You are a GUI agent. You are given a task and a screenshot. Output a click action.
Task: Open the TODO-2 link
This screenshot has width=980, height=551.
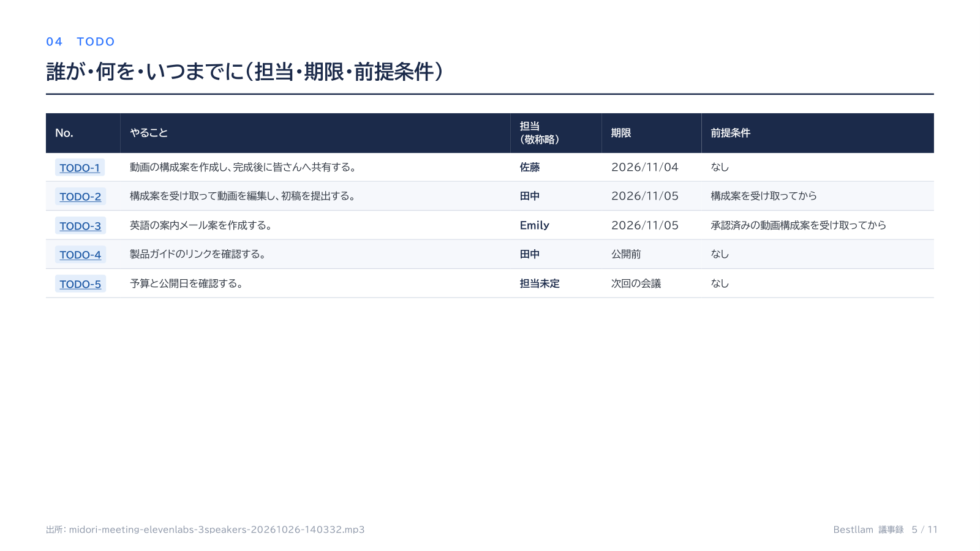(80, 197)
